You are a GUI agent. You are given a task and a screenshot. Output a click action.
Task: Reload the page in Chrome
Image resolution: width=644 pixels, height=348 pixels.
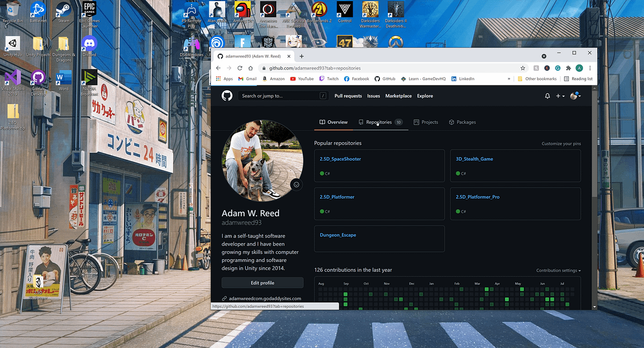point(239,68)
